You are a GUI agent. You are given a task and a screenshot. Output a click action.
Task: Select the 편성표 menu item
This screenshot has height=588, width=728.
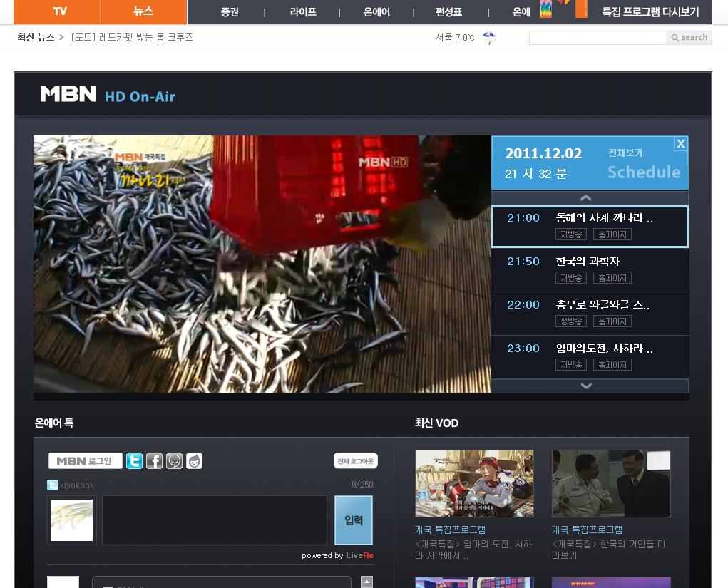click(449, 12)
